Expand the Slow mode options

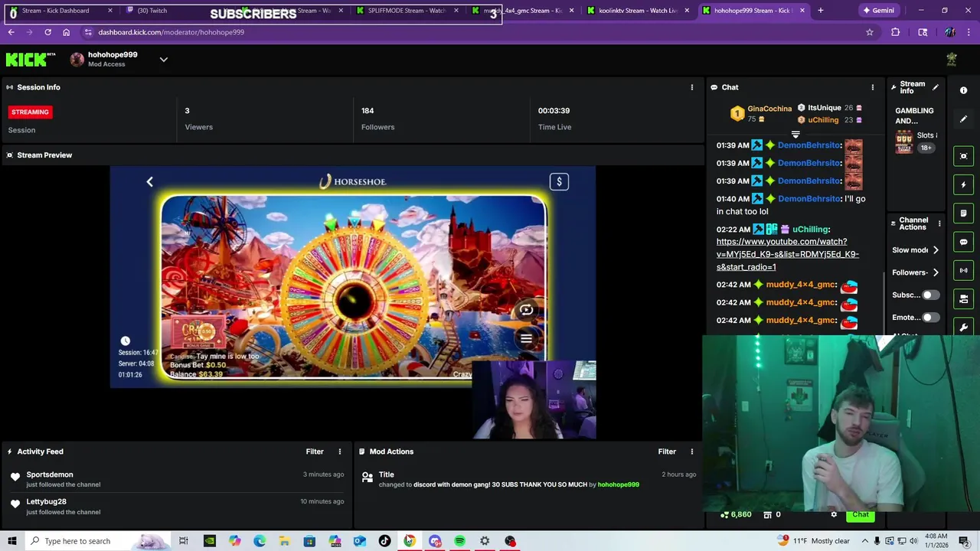(x=936, y=250)
